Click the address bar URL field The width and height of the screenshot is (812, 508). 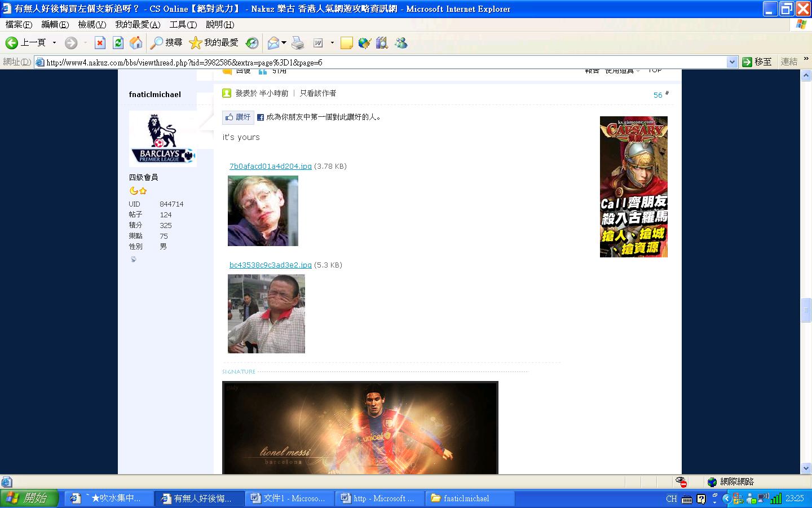(x=385, y=62)
